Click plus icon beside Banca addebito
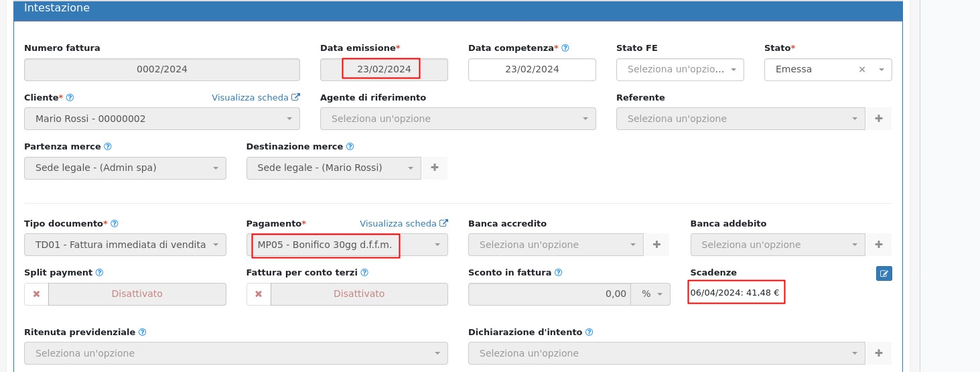Viewport: 980px width, 372px height. click(879, 245)
